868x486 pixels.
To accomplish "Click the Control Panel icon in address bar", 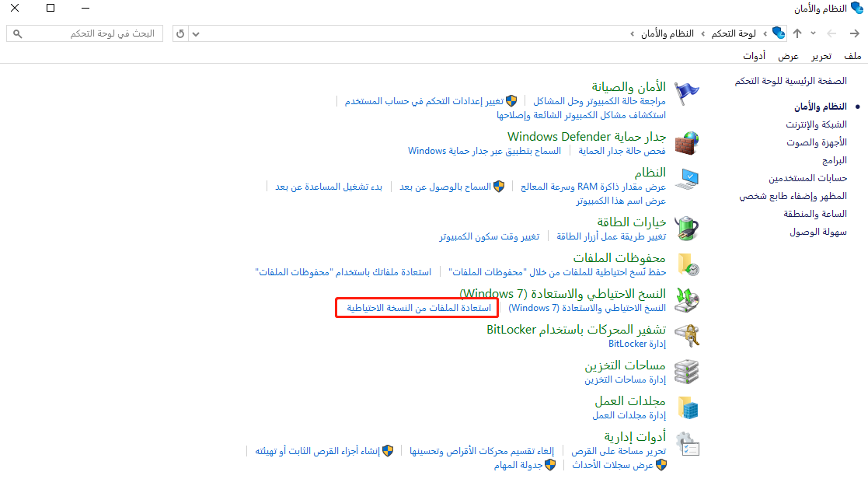I will [779, 33].
